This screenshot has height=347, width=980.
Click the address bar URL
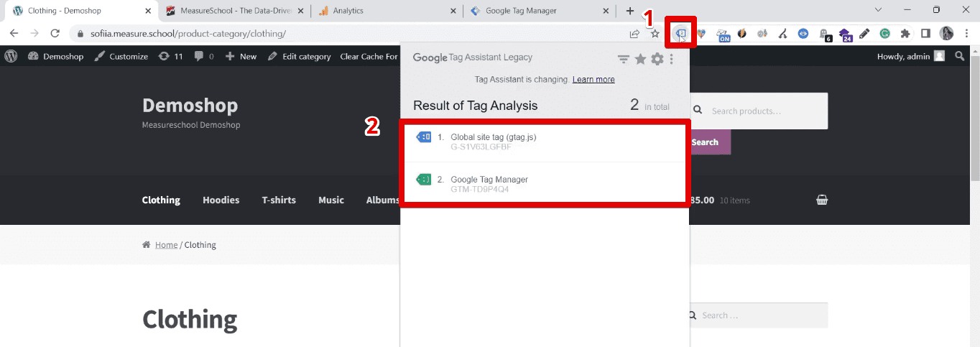[x=188, y=33]
